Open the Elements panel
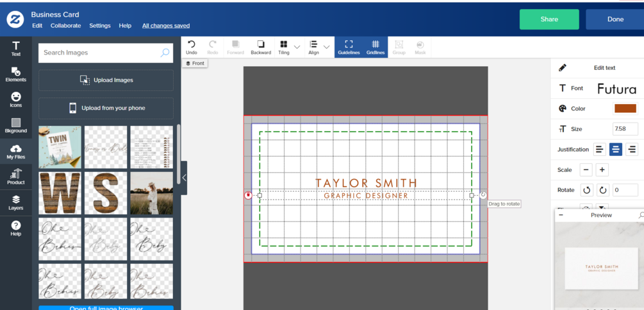The width and height of the screenshot is (644, 310). click(x=15, y=74)
